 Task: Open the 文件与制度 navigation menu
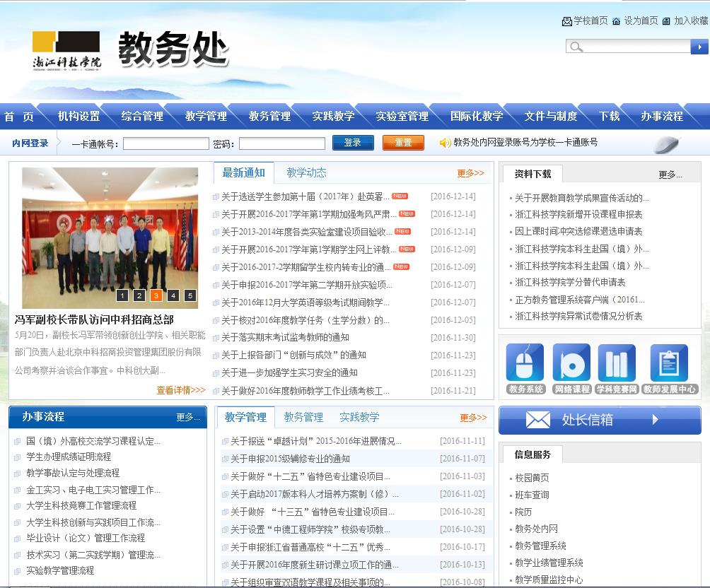(551, 117)
